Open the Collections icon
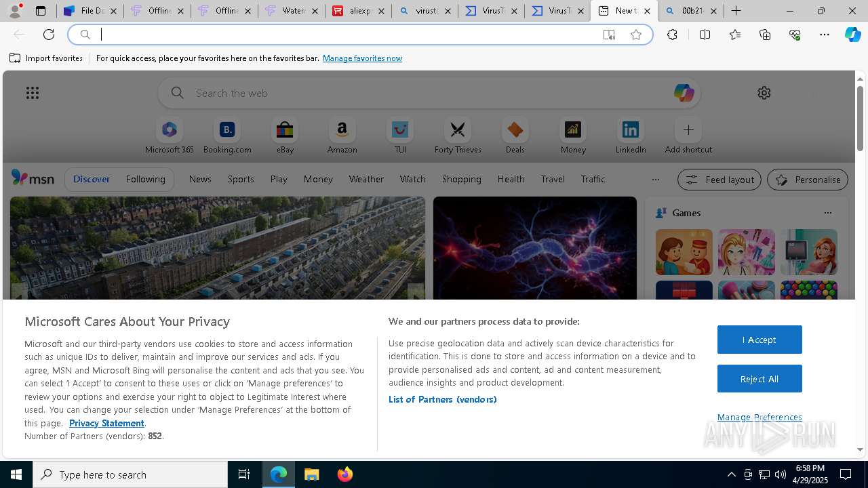The width and height of the screenshot is (868, 488). point(765,35)
